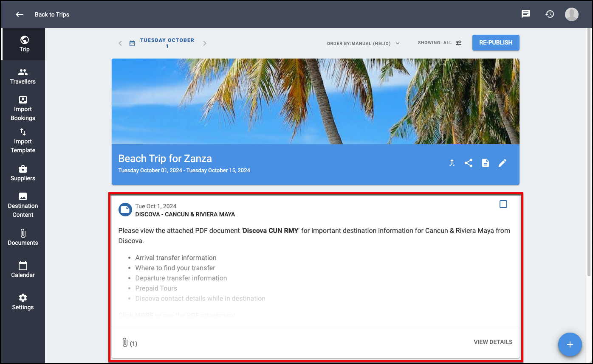The width and height of the screenshot is (593, 364).
Task: Open the history clock icon
Action: [550, 14]
